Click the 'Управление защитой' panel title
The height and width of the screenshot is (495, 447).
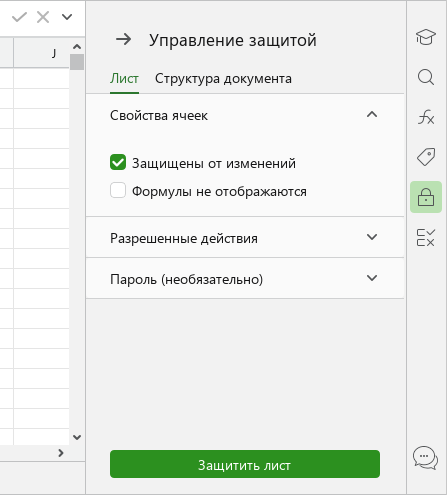click(x=233, y=40)
